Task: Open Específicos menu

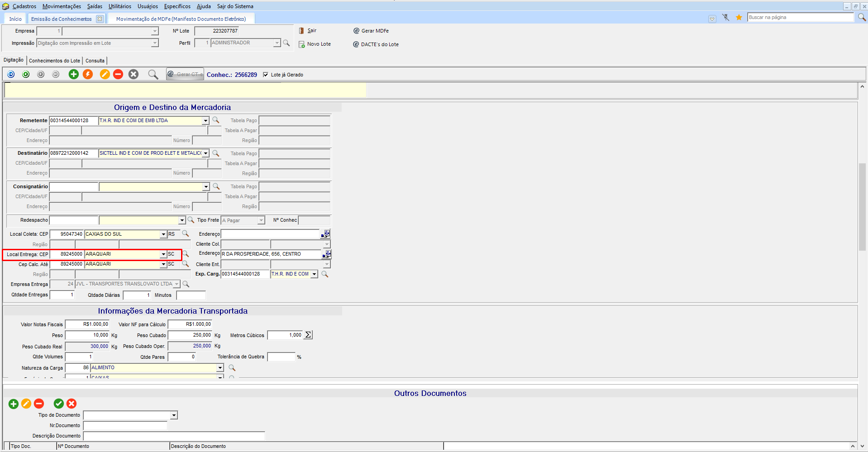Action: (177, 6)
